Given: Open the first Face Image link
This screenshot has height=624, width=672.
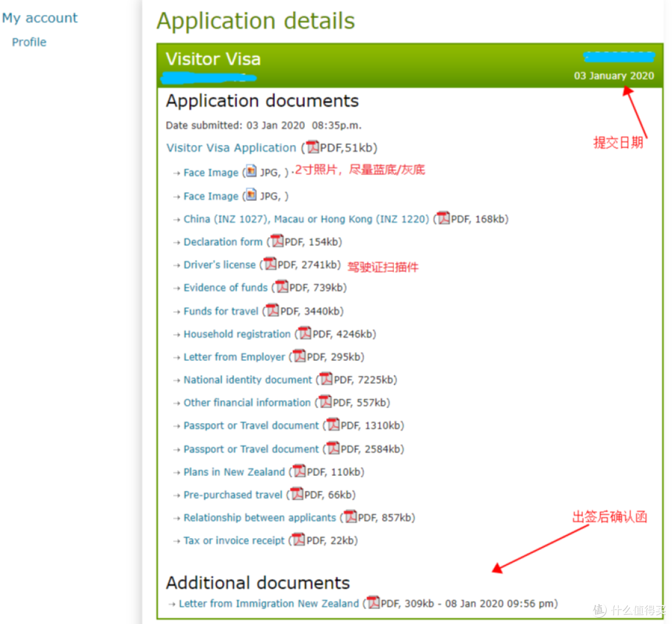Looking at the screenshot, I should tap(211, 173).
